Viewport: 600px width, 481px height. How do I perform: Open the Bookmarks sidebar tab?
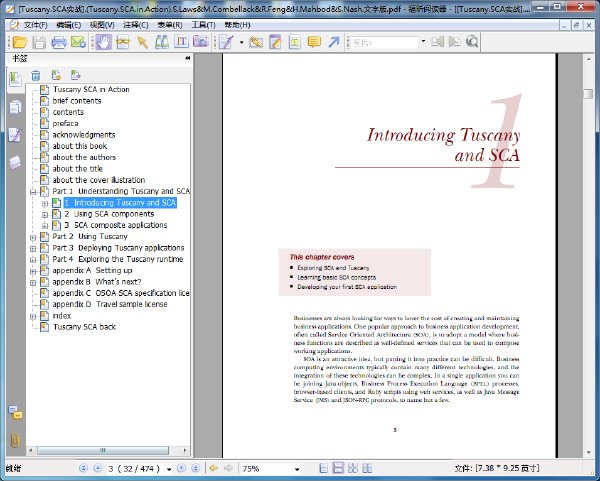pyautogui.click(x=15, y=80)
